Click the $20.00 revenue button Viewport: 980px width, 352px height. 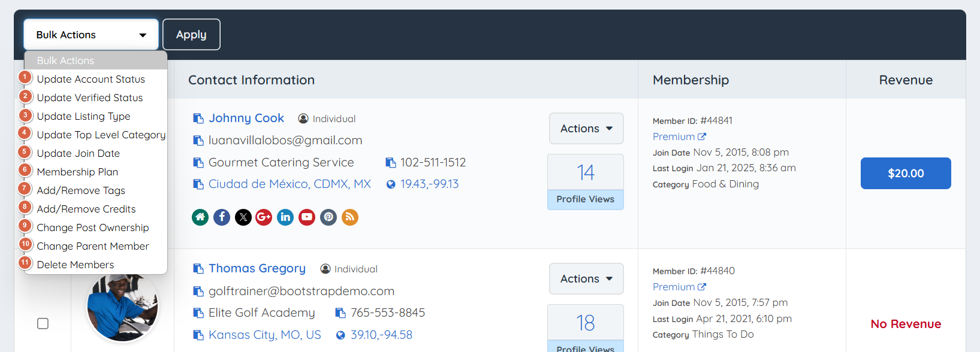(906, 174)
